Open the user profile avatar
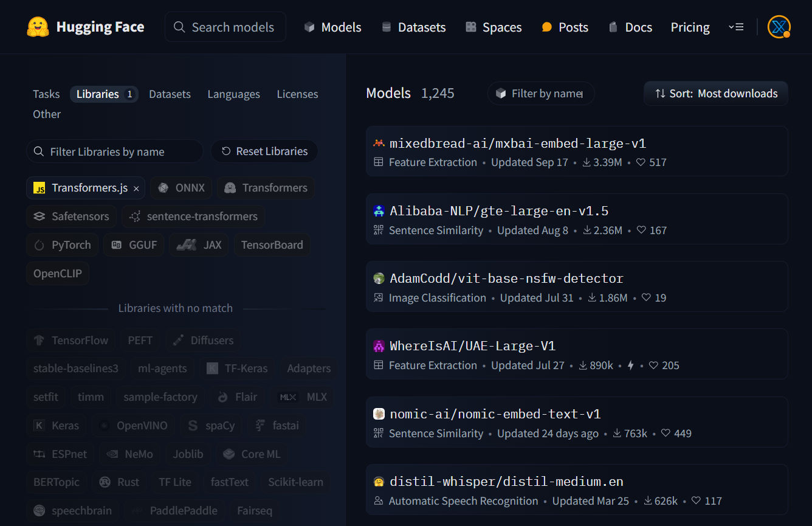812x526 pixels. tap(778, 27)
